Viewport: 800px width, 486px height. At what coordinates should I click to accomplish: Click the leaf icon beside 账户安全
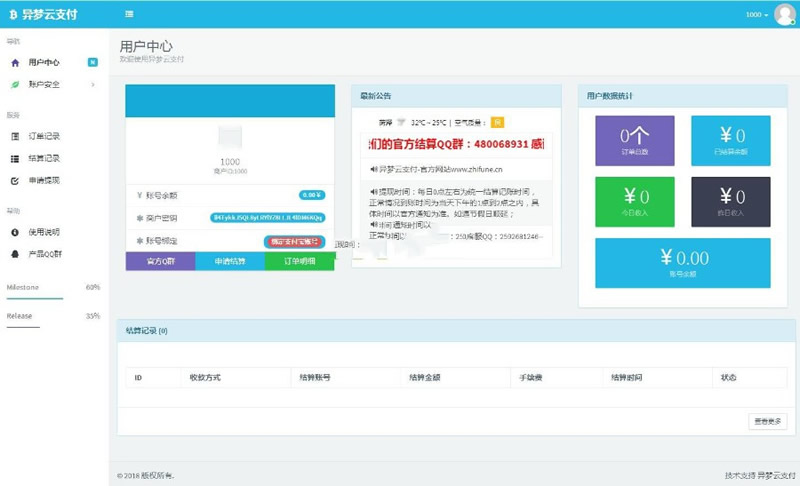point(15,85)
